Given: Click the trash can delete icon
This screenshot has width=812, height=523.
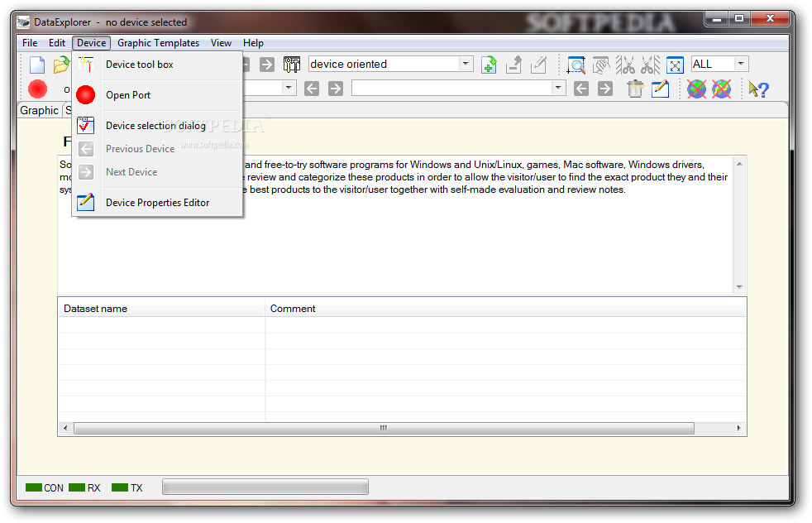Looking at the screenshot, I should [x=635, y=89].
